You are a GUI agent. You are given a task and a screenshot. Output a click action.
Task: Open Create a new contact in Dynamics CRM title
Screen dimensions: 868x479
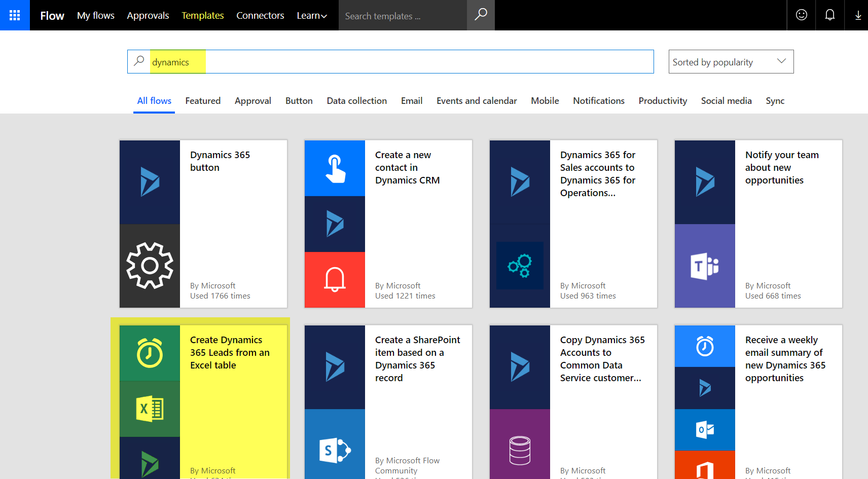tap(408, 167)
